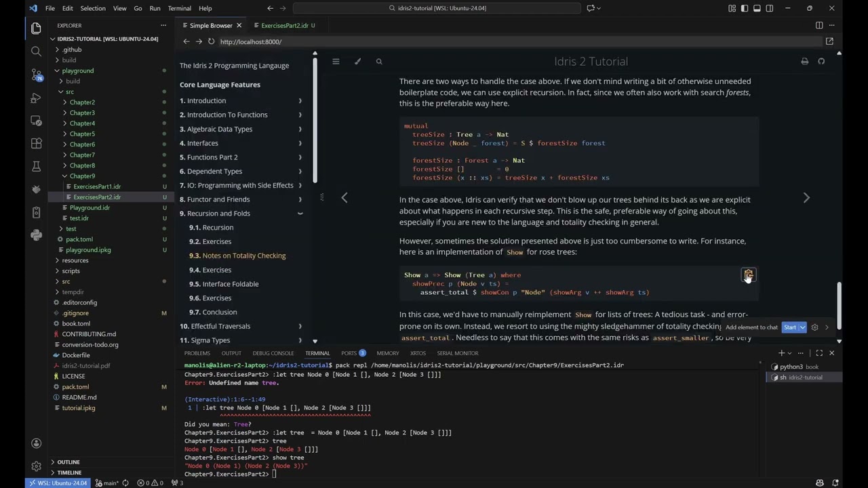Go to chapter 6 Dependent Types
The image size is (868, 488).
point(211,171)
